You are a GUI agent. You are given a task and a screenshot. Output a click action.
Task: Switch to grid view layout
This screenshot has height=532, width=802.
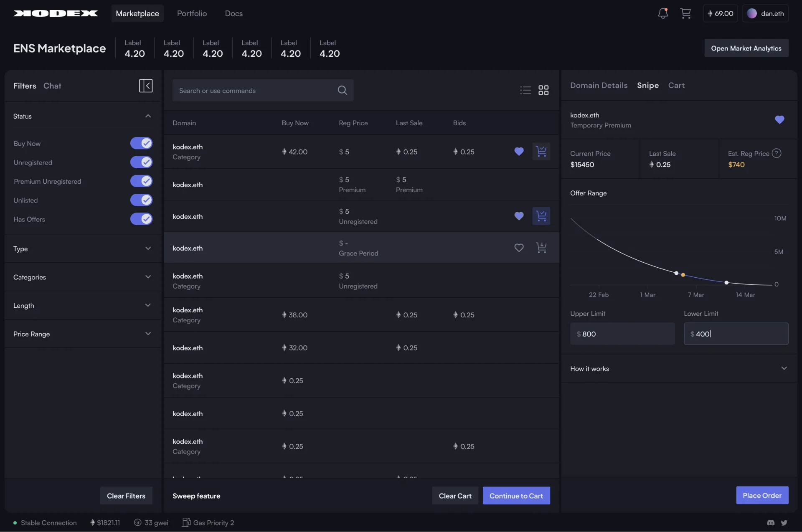click(x=543, y=90)
